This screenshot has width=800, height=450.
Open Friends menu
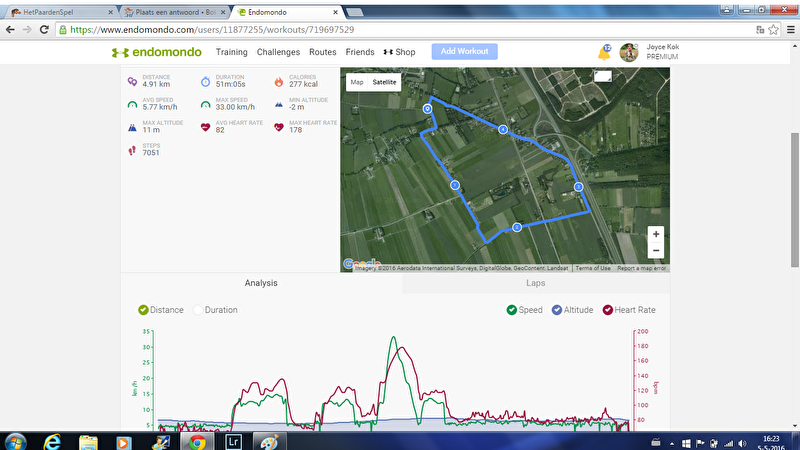click(360, 52)
